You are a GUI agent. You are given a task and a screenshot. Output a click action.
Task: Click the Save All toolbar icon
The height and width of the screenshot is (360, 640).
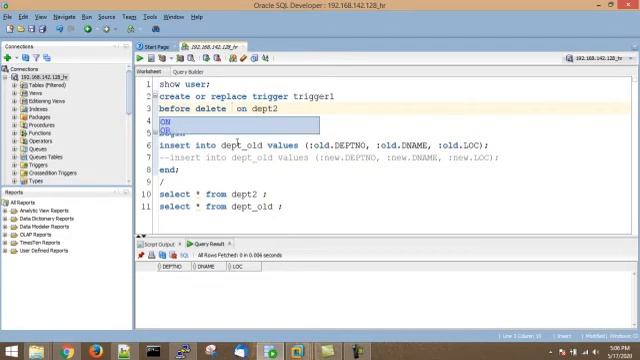(x=42, y=29)
